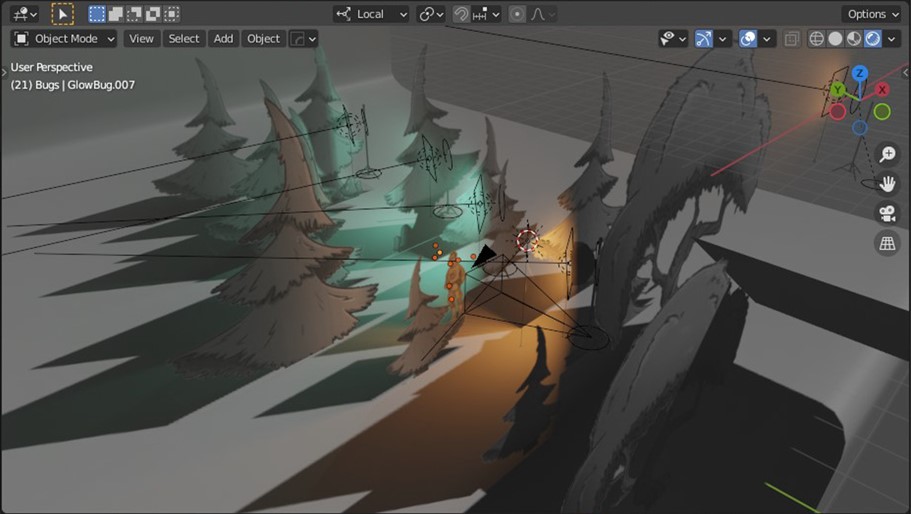Image resolution: width=911 pixels, height=514 pixels.
Task: Open the Object menu
Action: [x=263, y=39]
